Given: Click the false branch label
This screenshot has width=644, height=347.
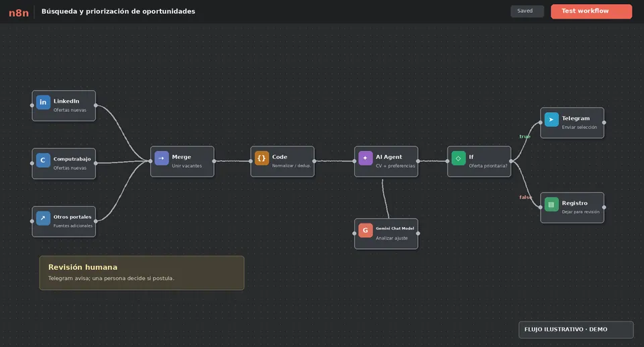Looking at the screenshot, I should [x=525, y=197].
